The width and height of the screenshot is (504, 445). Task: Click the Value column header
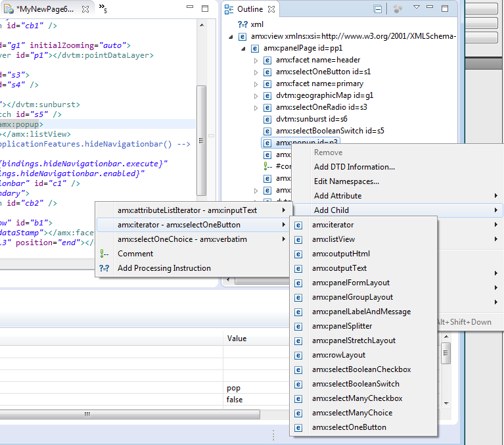(256, 339)
